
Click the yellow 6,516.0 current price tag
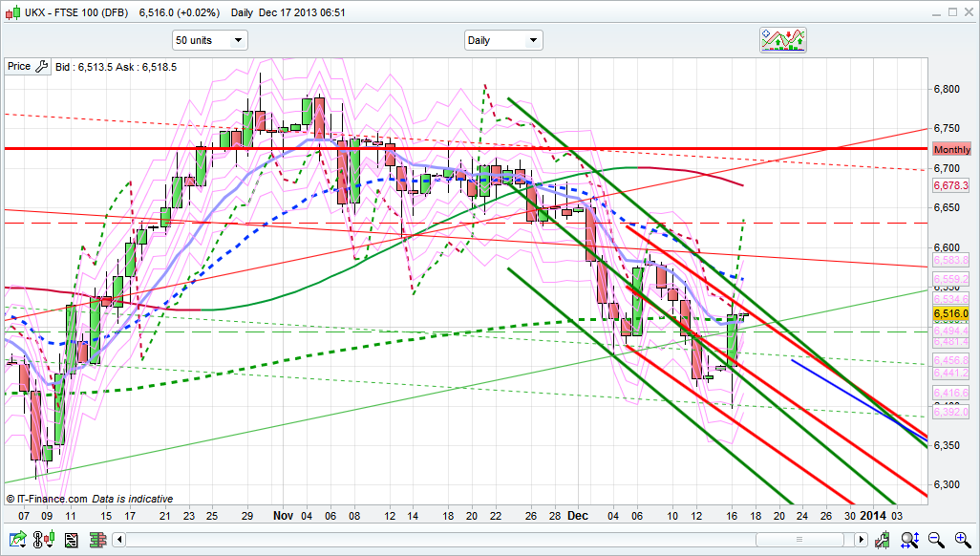click(x=951, y=313)
